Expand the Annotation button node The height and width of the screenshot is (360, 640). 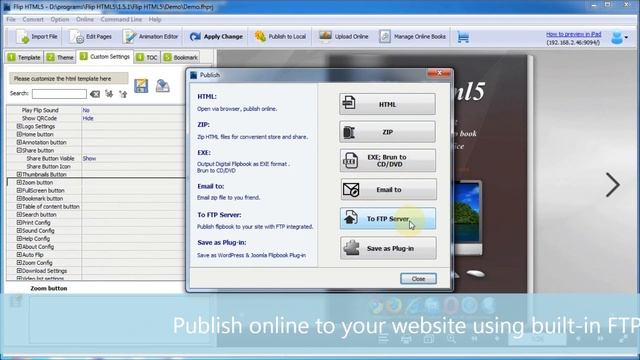(x=19, y=142)
